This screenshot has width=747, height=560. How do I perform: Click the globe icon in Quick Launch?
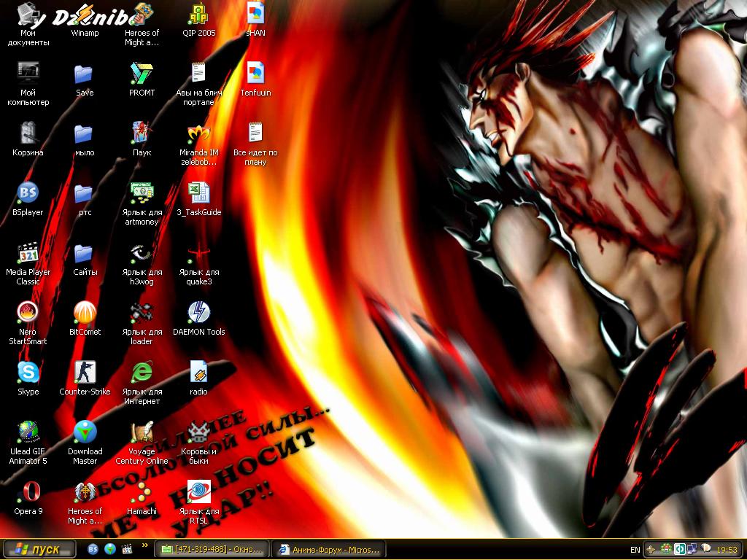110,550
